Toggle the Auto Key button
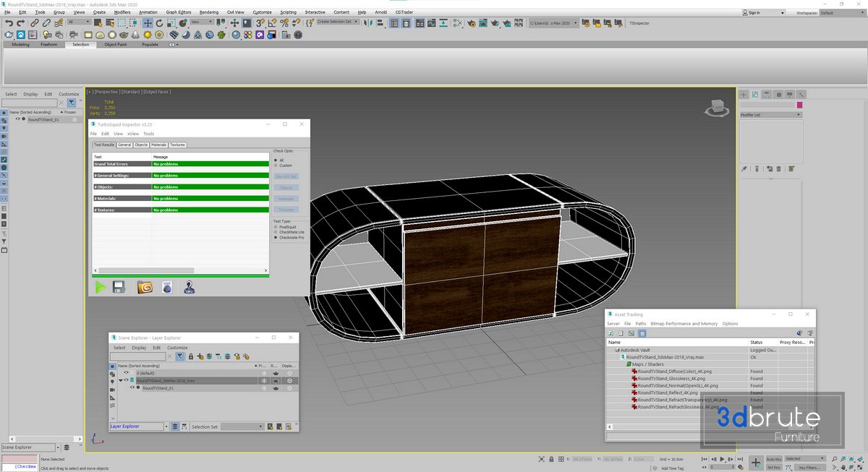The width and height of the screenshot is (868, 472). [x=773, y=459]
